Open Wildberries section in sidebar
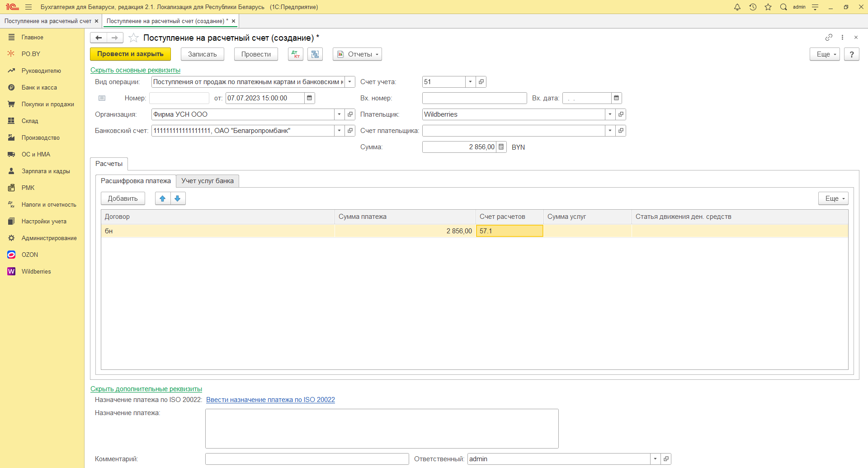This screenshot has height=468, width=868. (x=36, y=271)
